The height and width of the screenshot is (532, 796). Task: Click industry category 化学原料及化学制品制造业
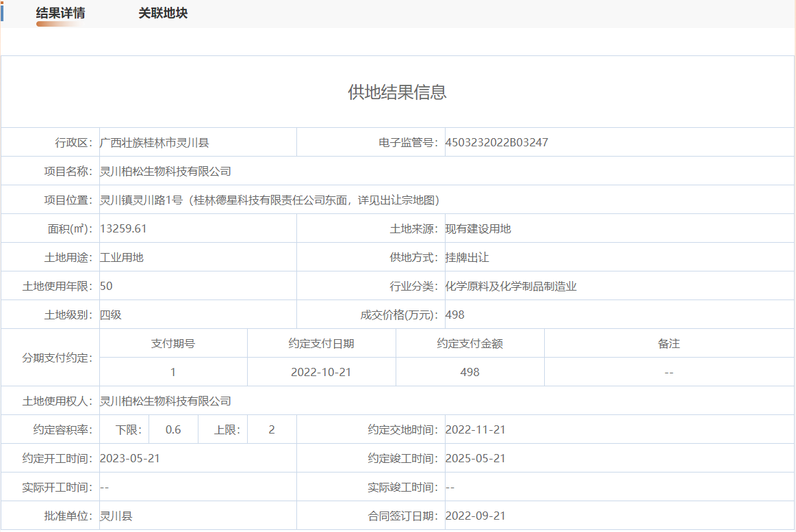[x=511, y=287]
